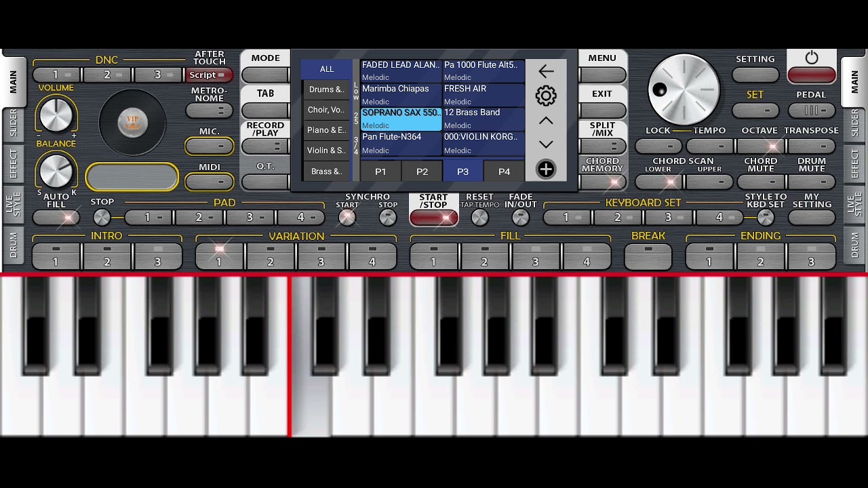
Task: Toggle Chord Scan Lower button
Action: (x=659, y=182)
